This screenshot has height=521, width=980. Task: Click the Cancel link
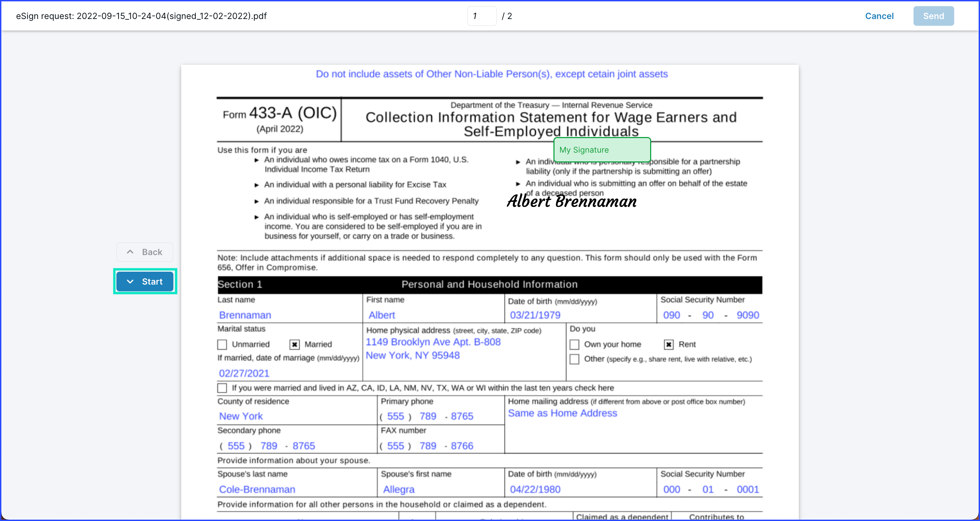click(879, 16)
